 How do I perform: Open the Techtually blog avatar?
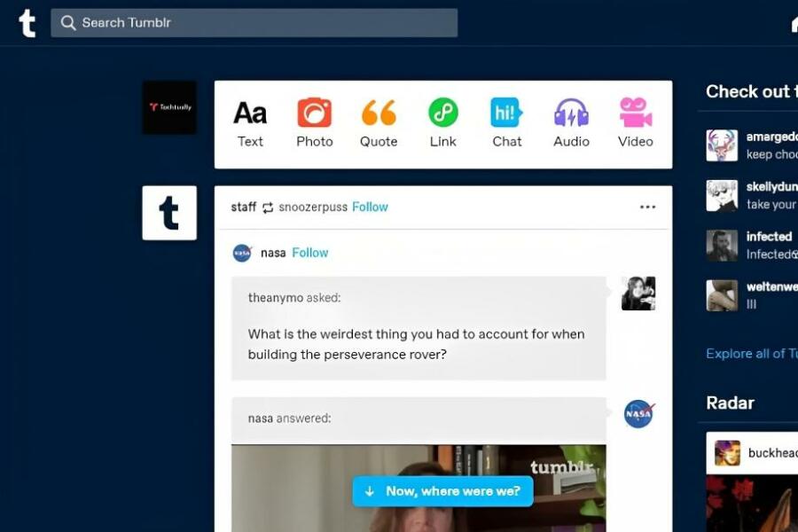pyautogui.click(x=169, y=107)
